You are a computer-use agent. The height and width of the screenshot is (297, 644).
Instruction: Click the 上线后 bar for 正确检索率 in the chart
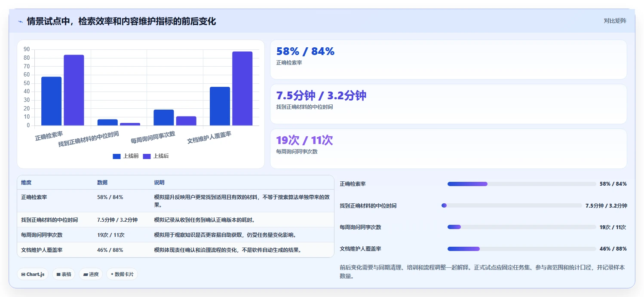point(74,90)
